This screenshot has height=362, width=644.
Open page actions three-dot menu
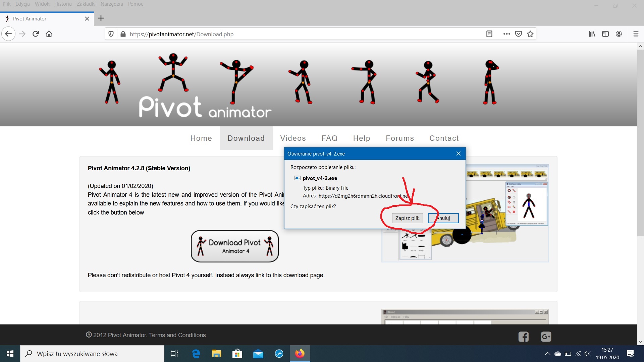[506, 34]
